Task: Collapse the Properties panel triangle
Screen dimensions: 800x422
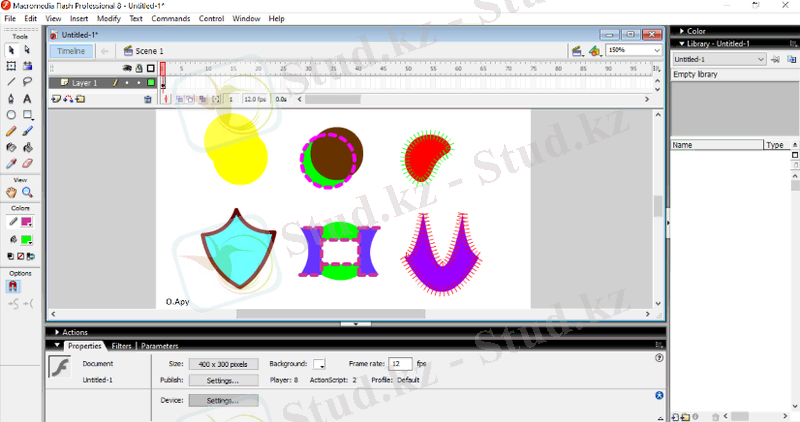Action: tap(57, 345)
